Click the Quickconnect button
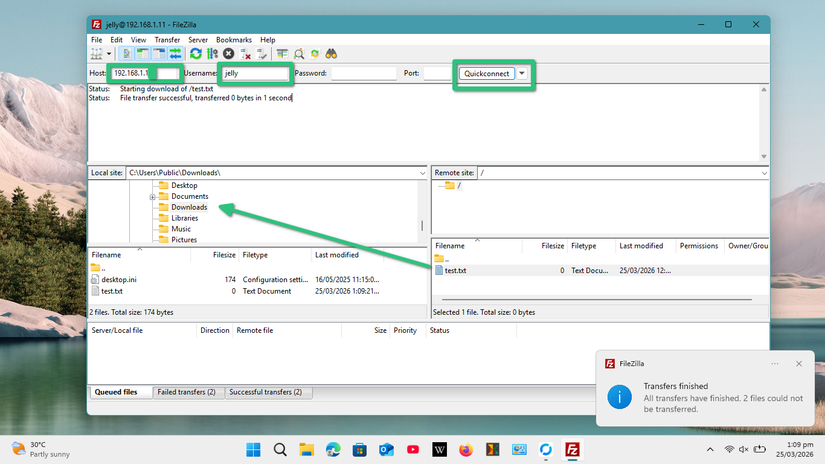 click(x=487, y=73)
